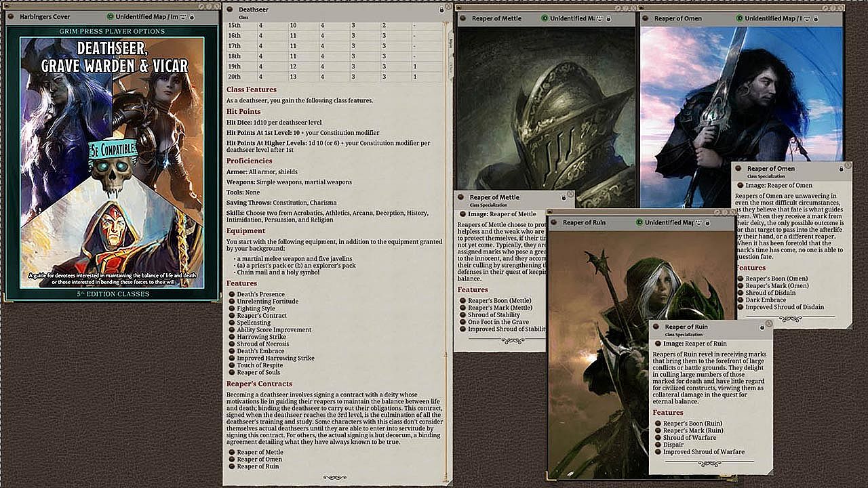Click link icon in Reaper of Ruin image window
Image resolution: width=868 pixels, height=488 pixels.
pyautogui.click(x=553, y=222)
